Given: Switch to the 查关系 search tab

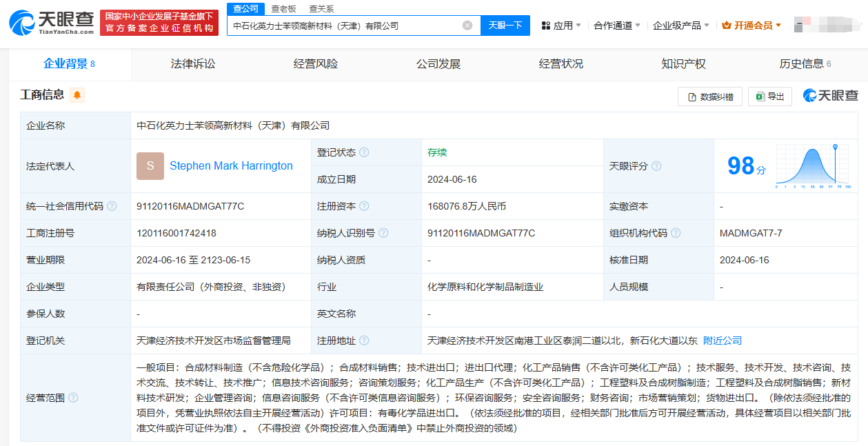Looking at the screenshot, I should pos(321,8).
